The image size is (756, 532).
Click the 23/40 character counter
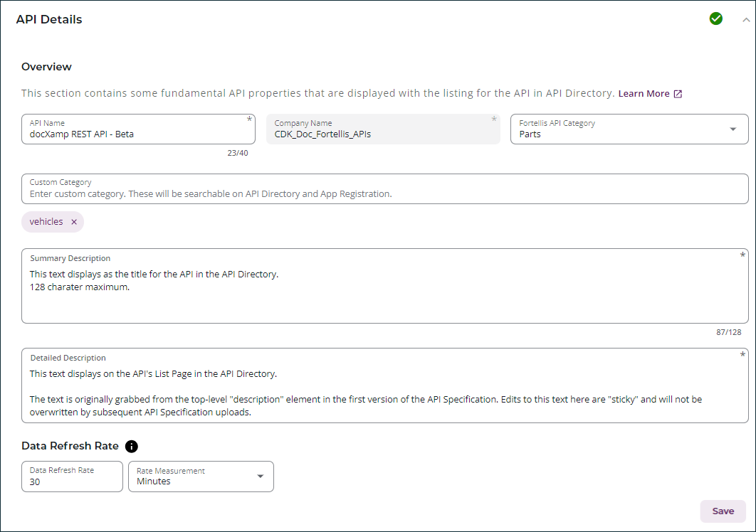click(x=238, y=153)
